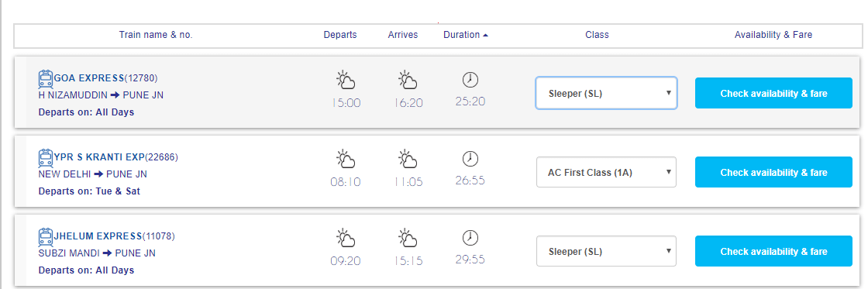Check availability & fare for GOA EXPRESS

(x=773, y=93)
